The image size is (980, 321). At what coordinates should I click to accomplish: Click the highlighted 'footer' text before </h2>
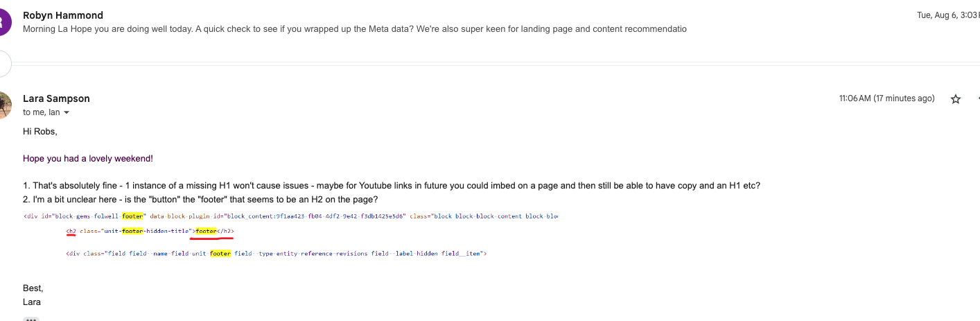point(207,231)
